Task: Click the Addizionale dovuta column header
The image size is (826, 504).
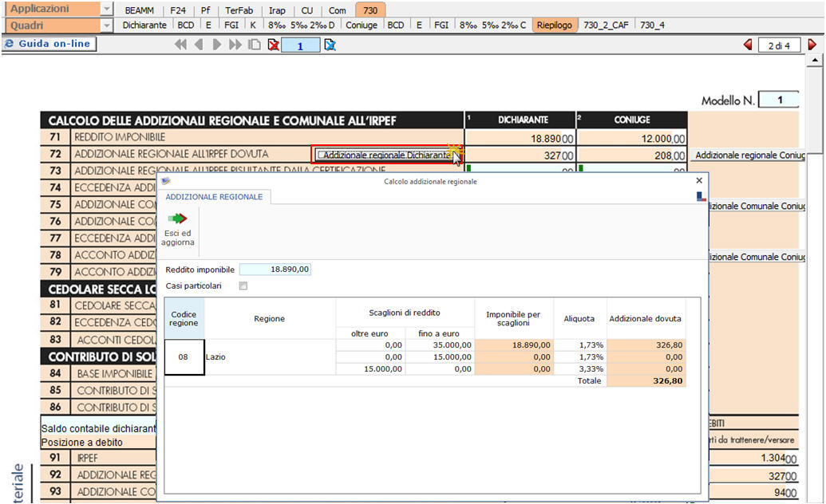Action: pos(646,319)
